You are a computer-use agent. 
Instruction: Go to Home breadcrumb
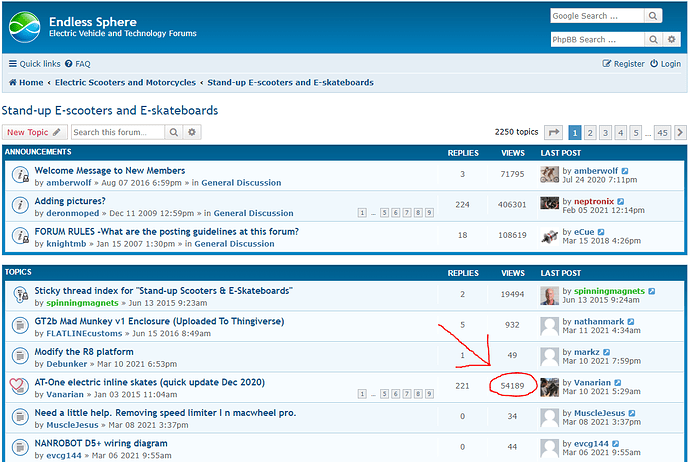click(26, 82)
